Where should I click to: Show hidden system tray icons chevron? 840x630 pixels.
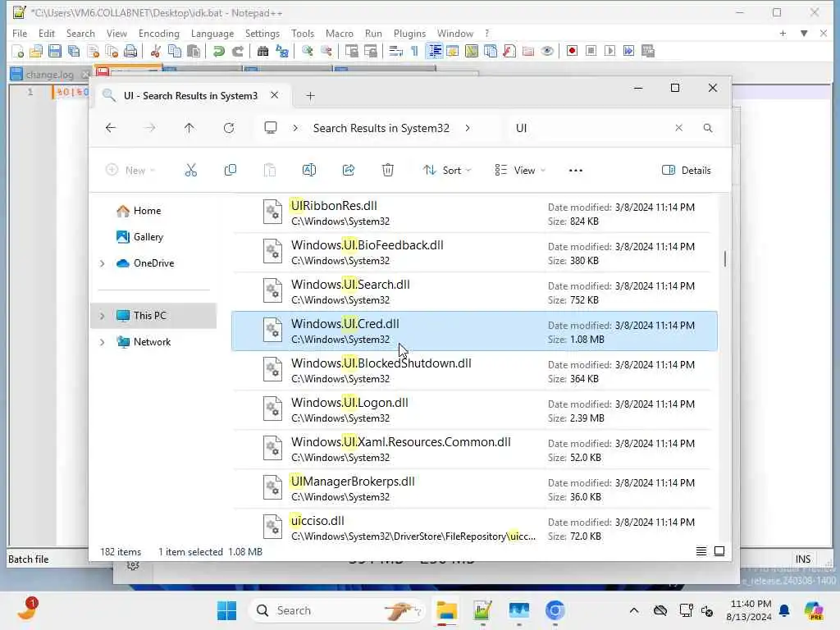pos(634,610)
